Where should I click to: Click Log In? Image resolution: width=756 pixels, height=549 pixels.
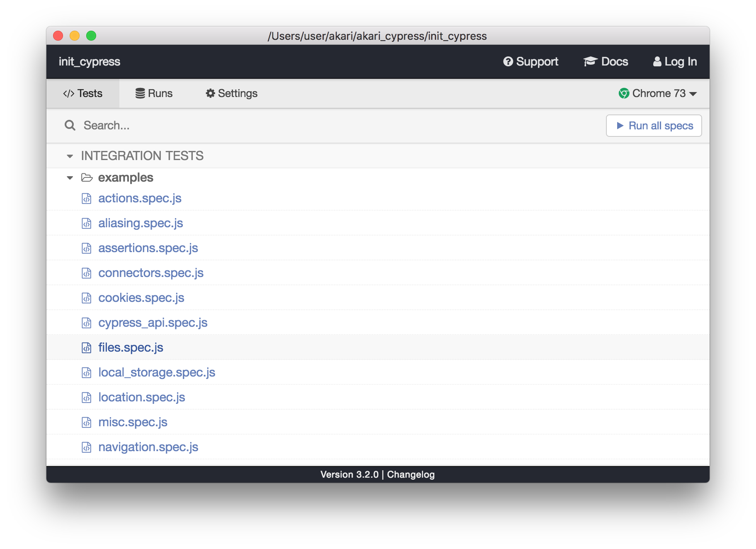point(675,61)
